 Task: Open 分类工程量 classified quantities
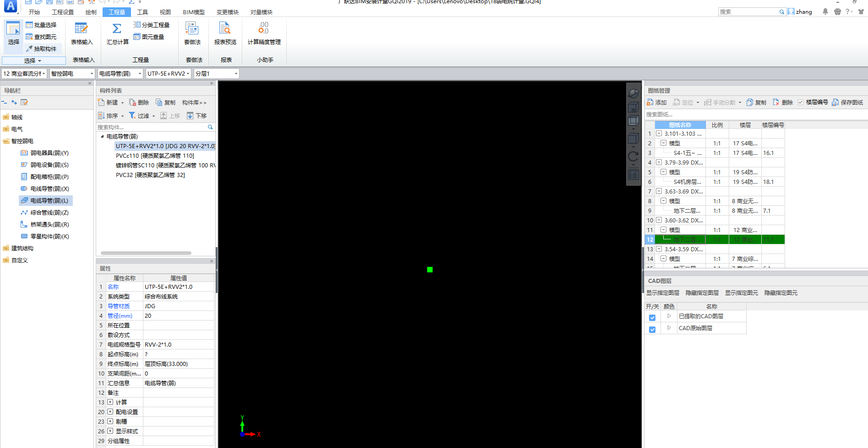pos(152,25)
